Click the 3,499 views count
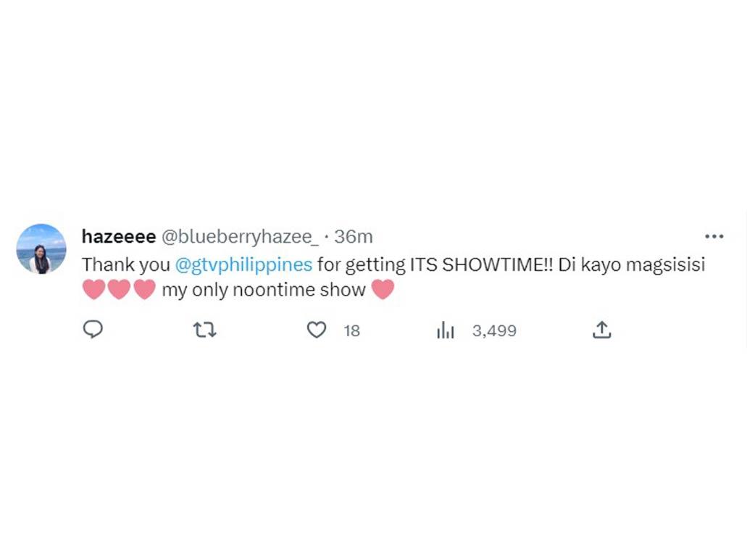 [494, 331]
